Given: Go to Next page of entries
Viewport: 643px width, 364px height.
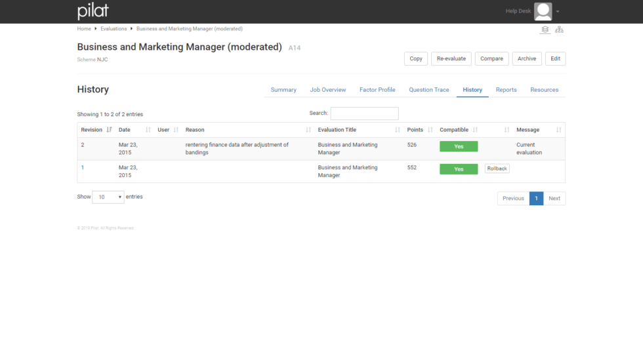Looking at the screenshot, I should tap(554, 198).
